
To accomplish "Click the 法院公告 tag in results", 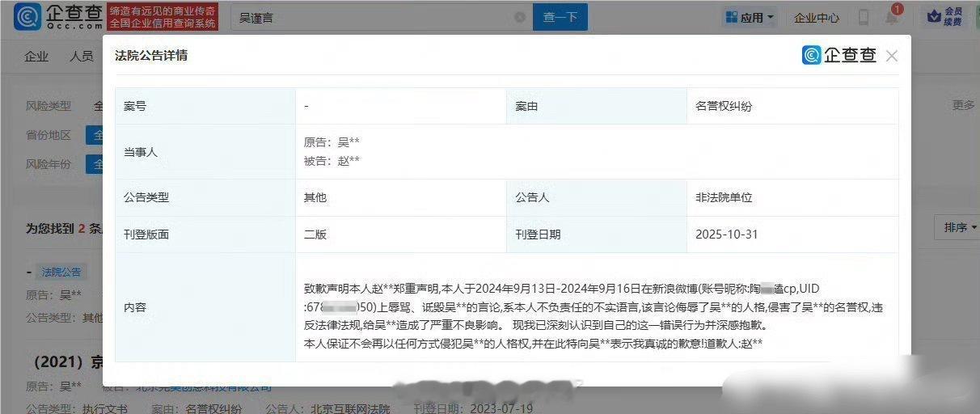I will pos(61,272).
